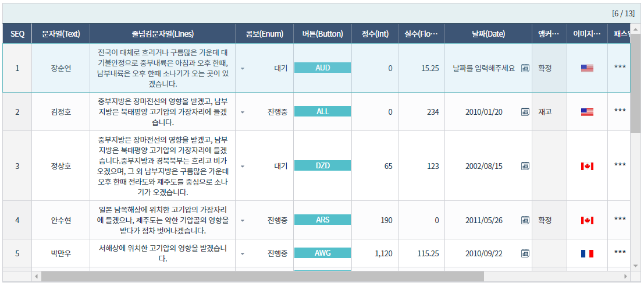
Task: Click horizontal scrollbar left arrow
Action: pos(36,276)
